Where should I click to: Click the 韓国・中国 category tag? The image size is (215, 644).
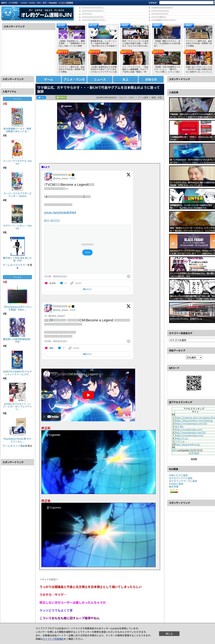click(156, 97)
